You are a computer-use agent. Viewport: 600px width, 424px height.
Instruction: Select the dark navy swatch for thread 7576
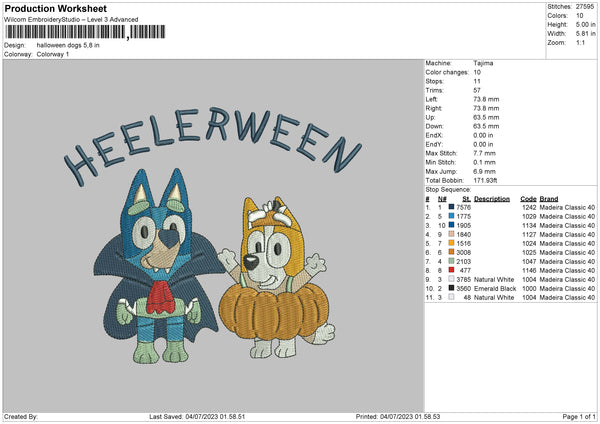coord(452,207)
